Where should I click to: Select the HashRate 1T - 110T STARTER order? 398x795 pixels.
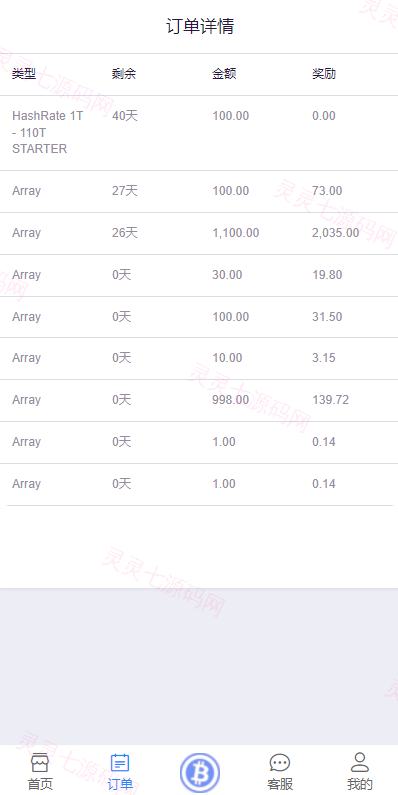pos(199,133)
